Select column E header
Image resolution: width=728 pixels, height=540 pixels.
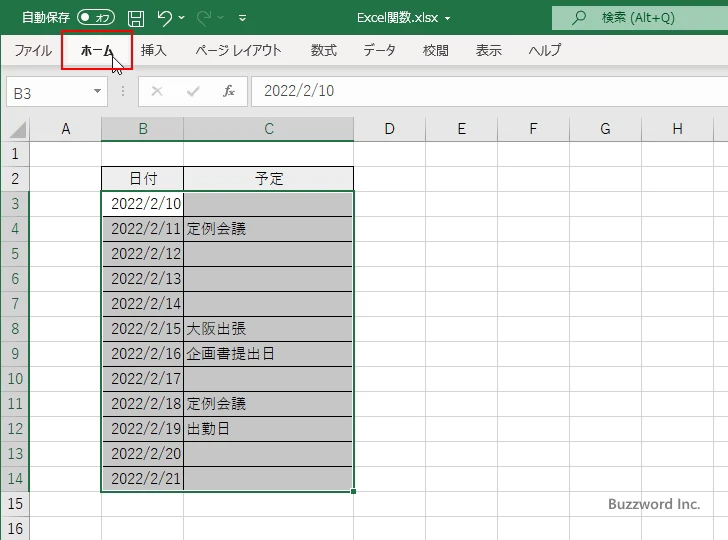coord(462,129)
